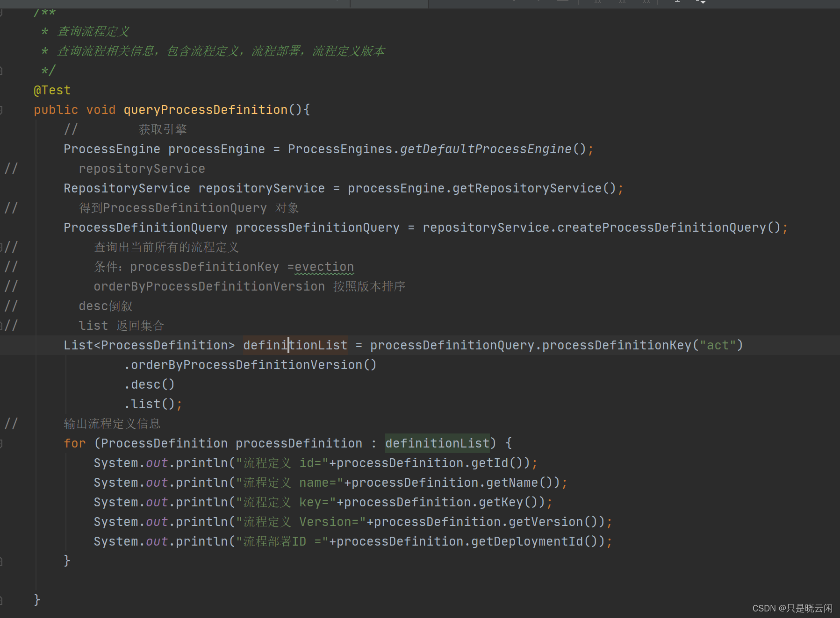Click the .list() call
Screen dimensions: 840x618
pyautogui.click(x=149, y=404)
